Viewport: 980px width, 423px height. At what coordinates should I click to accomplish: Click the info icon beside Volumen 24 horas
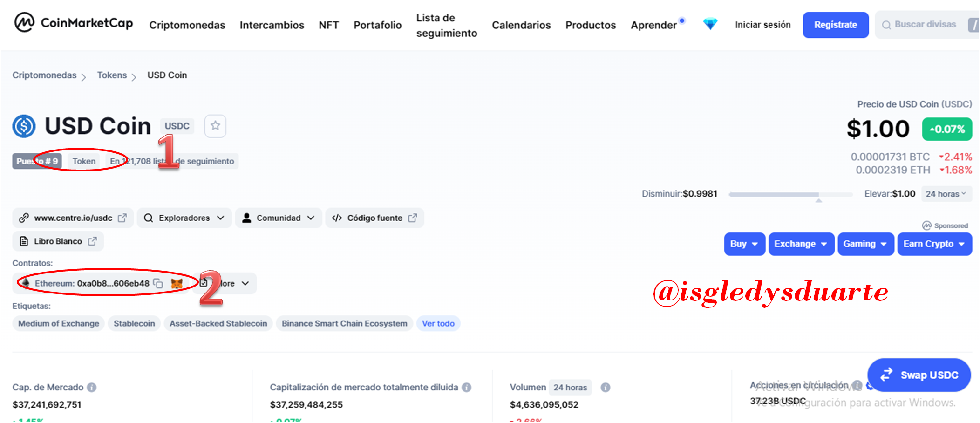coord(605,387)
